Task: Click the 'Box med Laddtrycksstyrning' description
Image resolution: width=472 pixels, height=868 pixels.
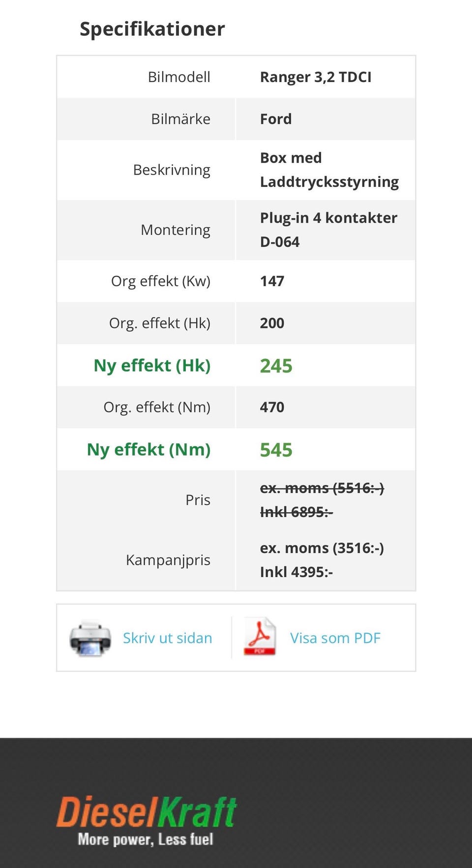Action: pos(329,170)
